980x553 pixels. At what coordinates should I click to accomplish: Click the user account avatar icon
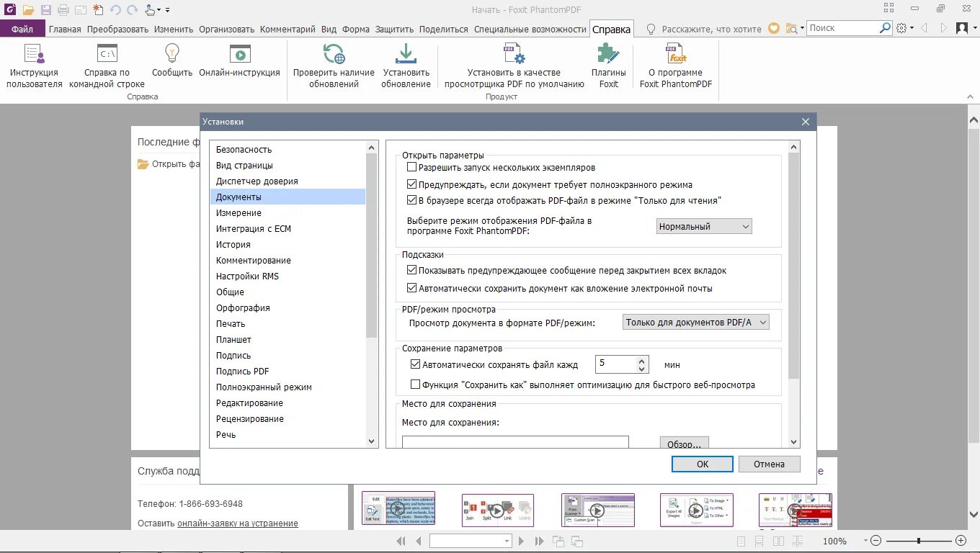click(x=962, y=28)
